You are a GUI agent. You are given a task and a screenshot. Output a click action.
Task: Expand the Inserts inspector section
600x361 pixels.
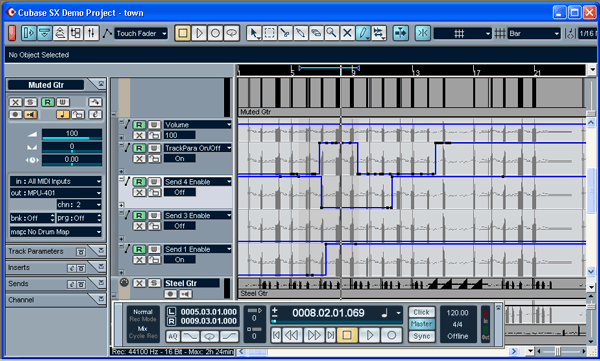(x=101, y=267)
